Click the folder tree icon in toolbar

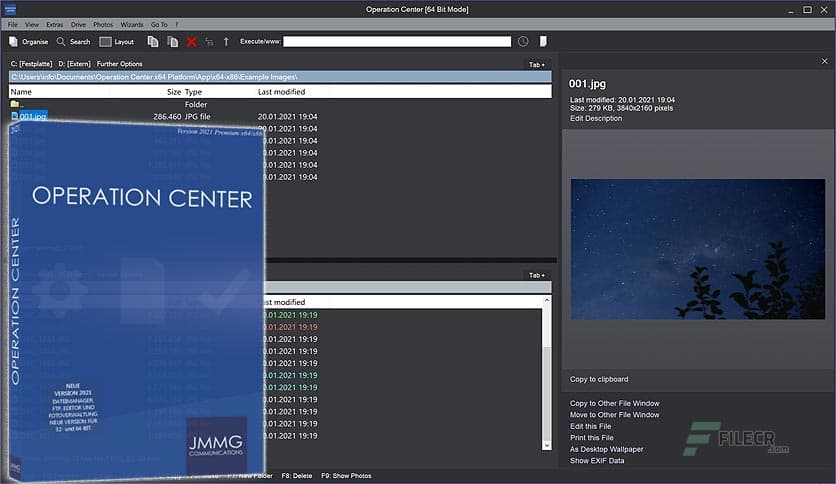coord(209,42)
